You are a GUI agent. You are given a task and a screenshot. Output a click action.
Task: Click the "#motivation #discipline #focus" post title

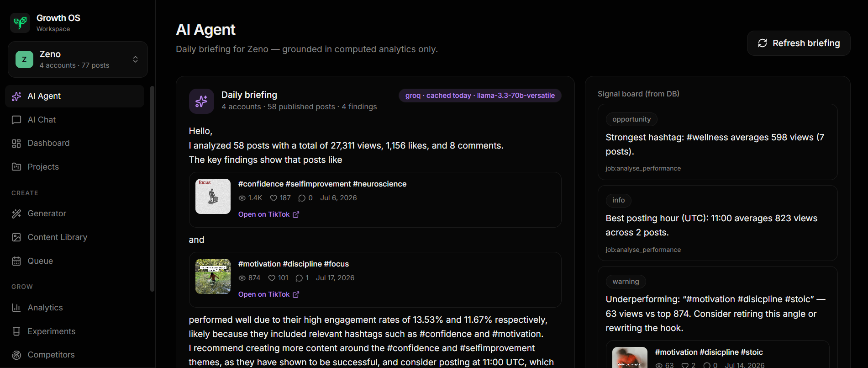[294, 264]
